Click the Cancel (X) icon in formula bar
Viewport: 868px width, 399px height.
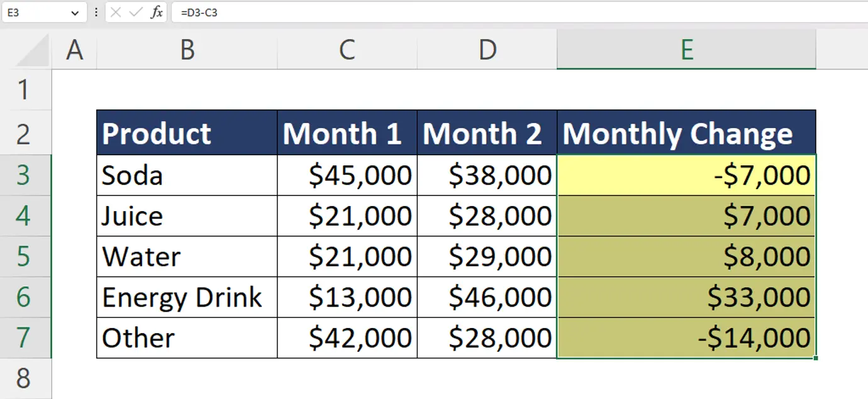pos(116,12)
